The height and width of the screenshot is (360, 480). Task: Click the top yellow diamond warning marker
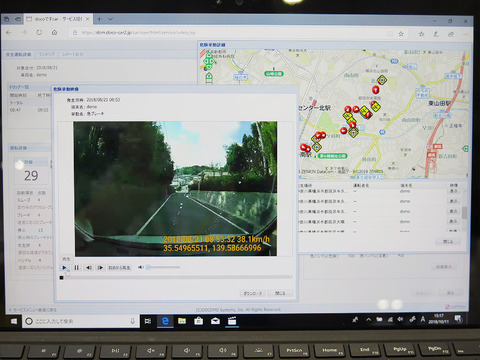click(x=382, y=80)
